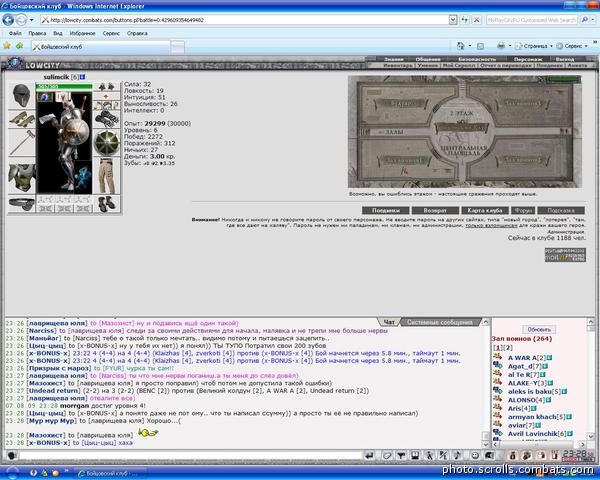The width and height of the screenshot is (600, 480).
Task: Open the smiley emoticons picker
Action: [x=475, y=456]
